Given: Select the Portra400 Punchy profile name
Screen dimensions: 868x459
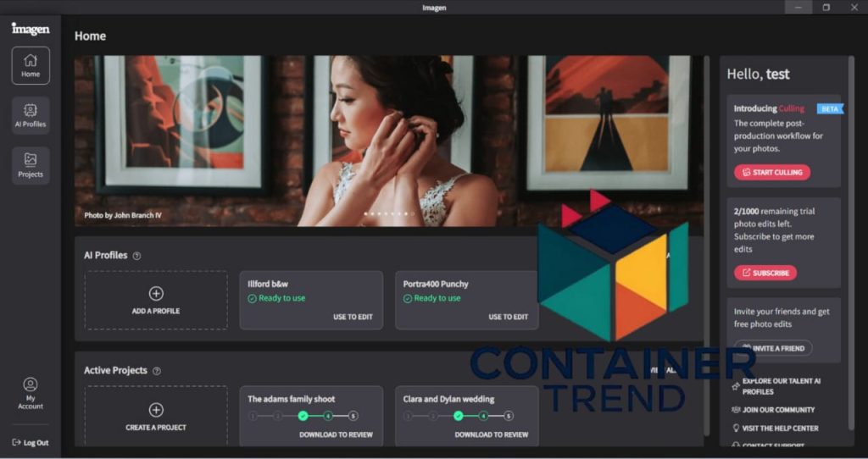Looking at the screenshot, I should click(436, 284).
